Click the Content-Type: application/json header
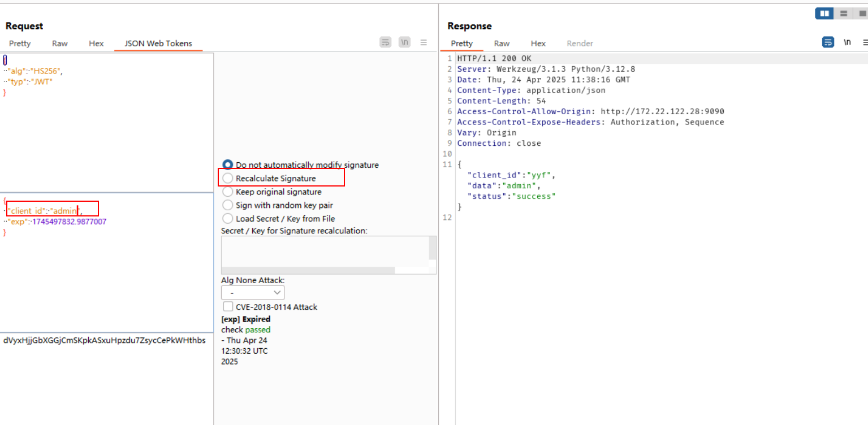The height and width of the screenshot is (425, 868). [x=532, y=90]
